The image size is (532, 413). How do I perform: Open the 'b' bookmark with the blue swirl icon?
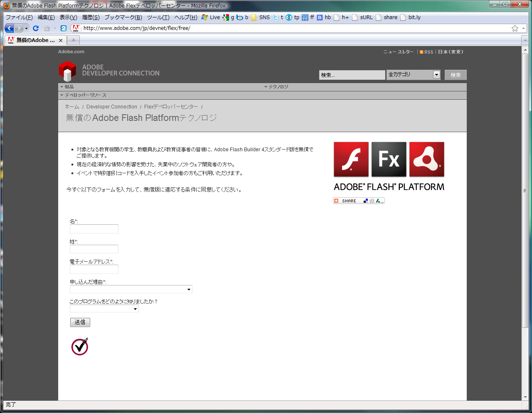tap(242, 17)
